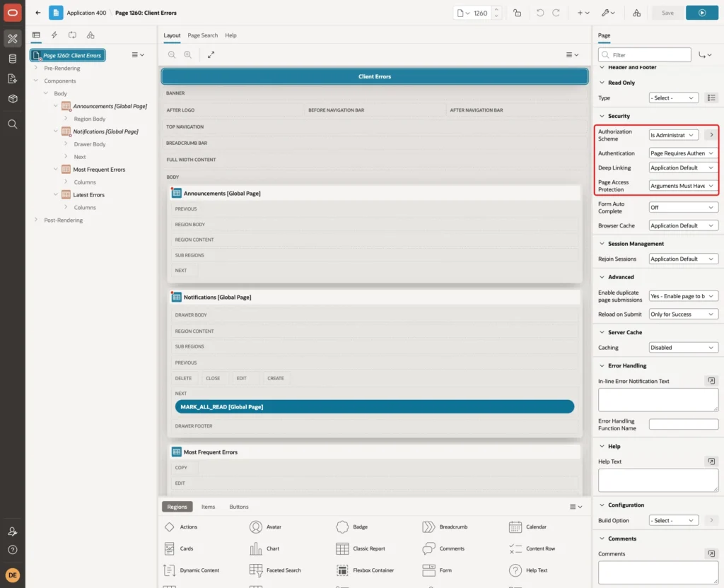724x588 pixels.
Task: Run the page with play button
Action: point(702,13)
